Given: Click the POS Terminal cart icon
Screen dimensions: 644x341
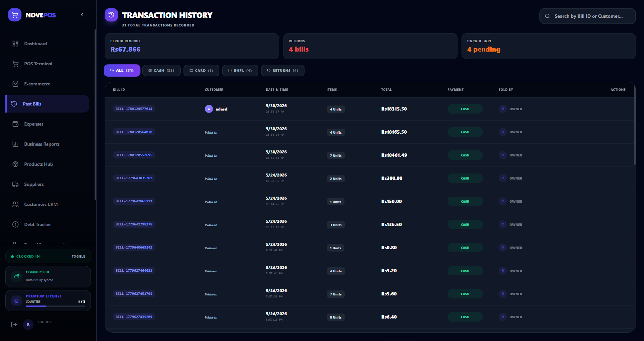Looking at the screenshot, I should pos(15,64).
